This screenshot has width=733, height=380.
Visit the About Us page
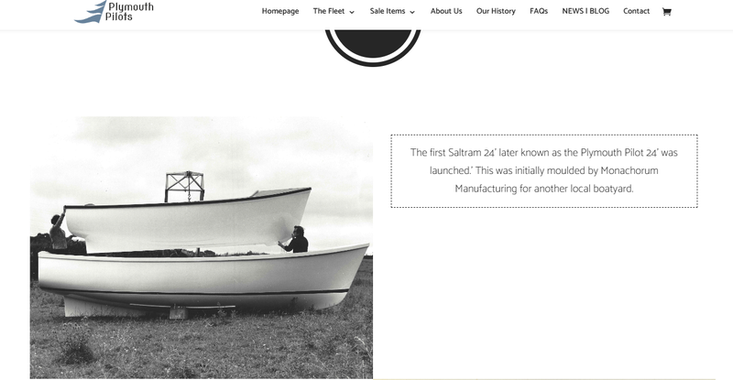click(446, 11)
